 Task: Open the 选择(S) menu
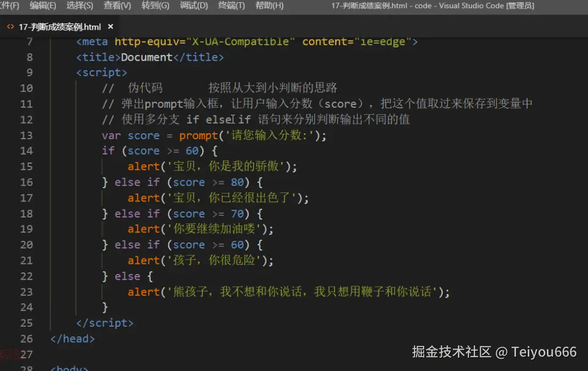point(80,6)
